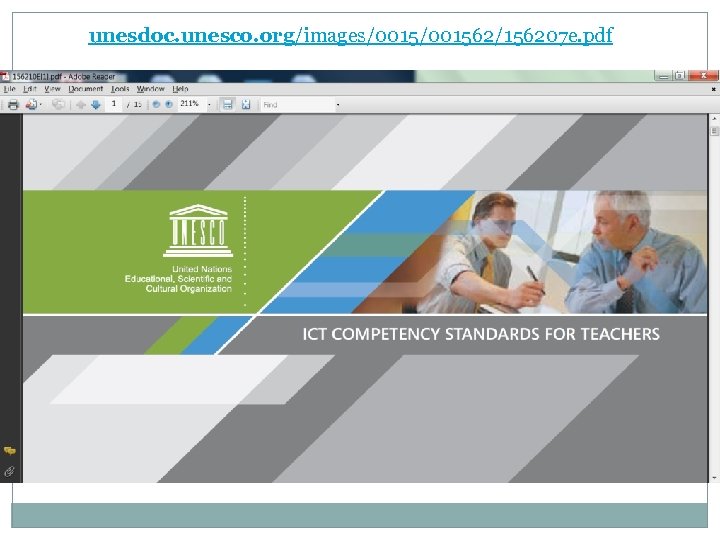
Task: Open the Comments panel icon in left sidebar
Action: [x=10, y=451]
